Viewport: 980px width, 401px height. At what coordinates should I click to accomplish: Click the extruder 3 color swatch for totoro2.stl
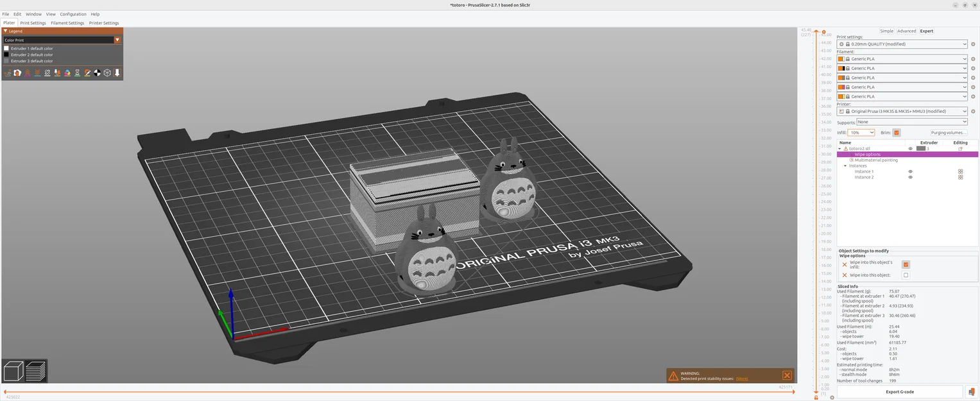(x=921, y=149)
